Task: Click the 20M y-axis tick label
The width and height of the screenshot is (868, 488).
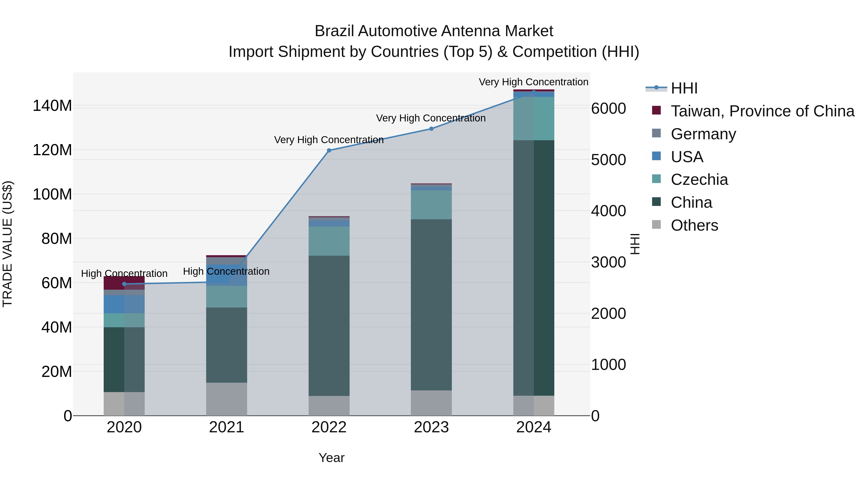Action: [57, 371]
